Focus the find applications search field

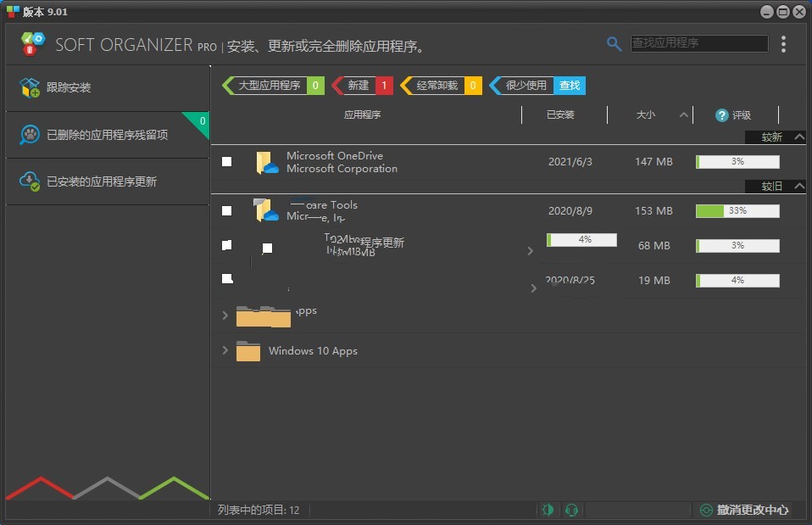point(699,43)
